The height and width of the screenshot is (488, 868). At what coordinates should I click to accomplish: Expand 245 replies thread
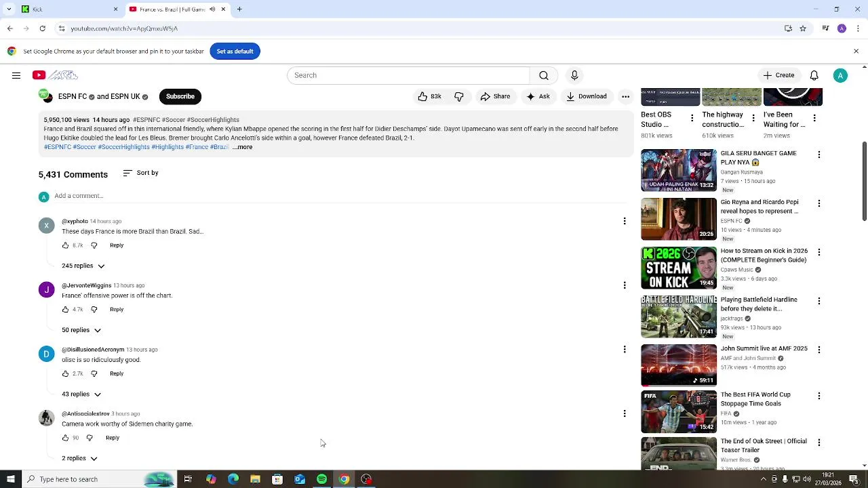click(x=83, y=266)
